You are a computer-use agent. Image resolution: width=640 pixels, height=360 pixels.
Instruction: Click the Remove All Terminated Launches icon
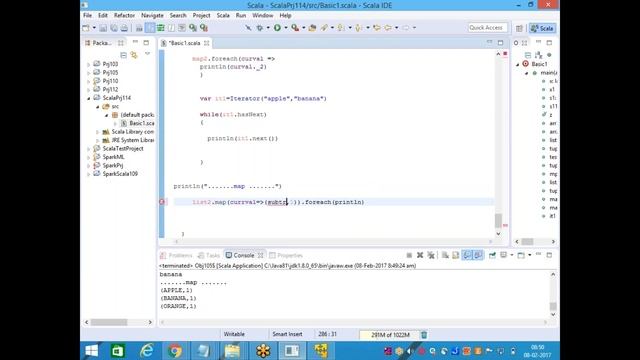431,255
